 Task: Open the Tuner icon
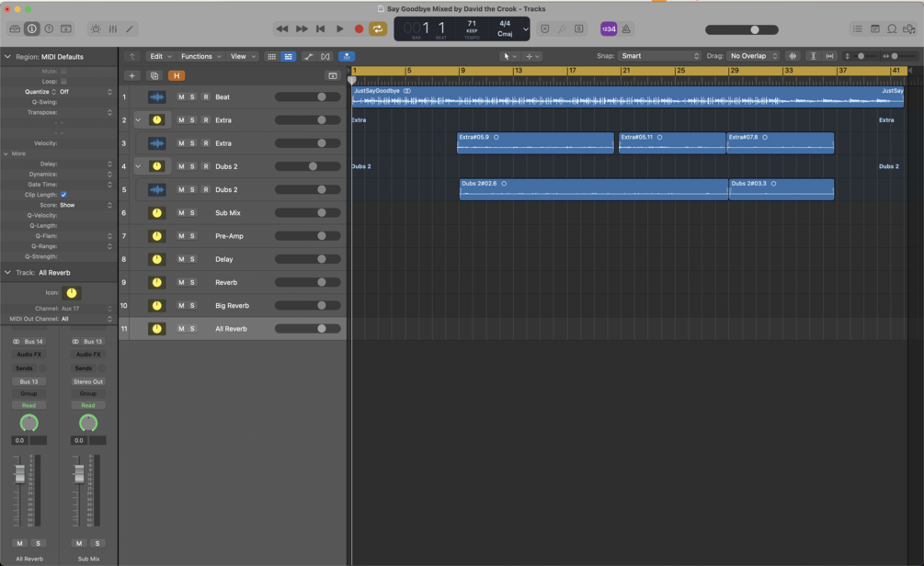tap(562, 28)
